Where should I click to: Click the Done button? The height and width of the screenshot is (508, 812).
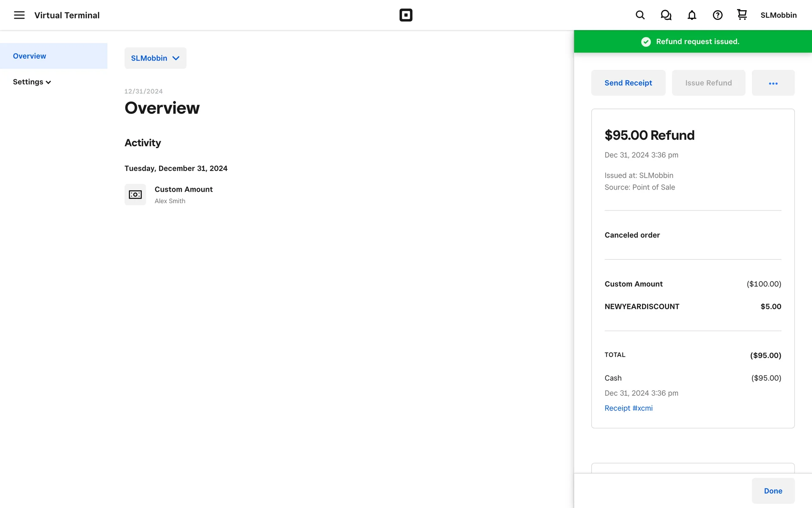(773, 491)
